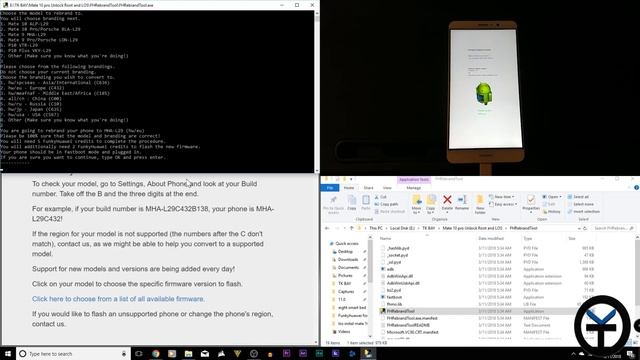640x360 pixels.
Task: Click This PC in the address breadcrumb
Action: pos(376,228)
